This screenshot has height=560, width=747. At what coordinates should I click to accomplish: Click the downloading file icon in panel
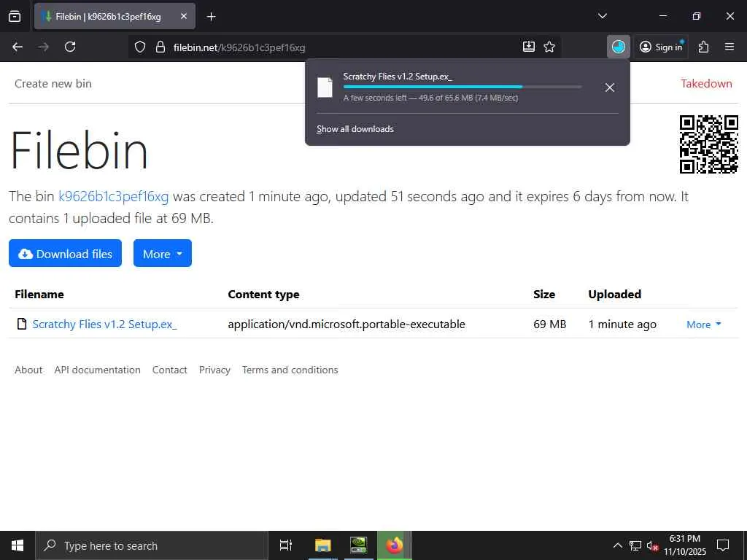pyautogui.click(x=325, y=87)
